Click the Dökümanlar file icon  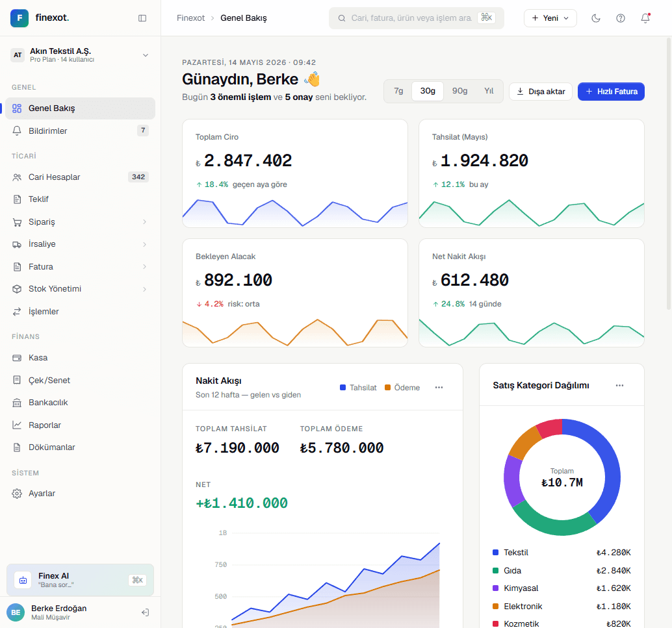(x=17, y=447)
